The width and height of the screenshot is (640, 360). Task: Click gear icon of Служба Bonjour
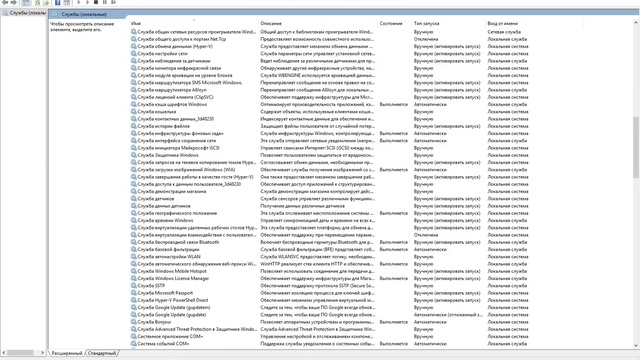click(x=133, y=322)
